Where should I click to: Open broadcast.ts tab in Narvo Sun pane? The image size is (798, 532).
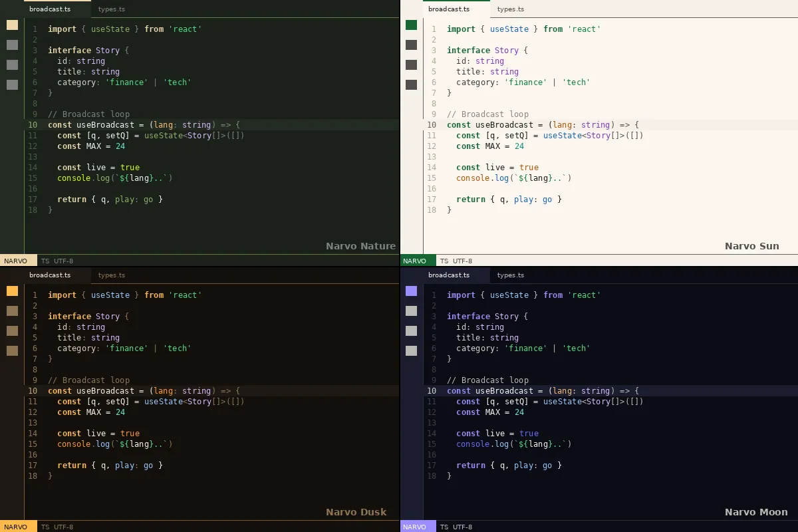[x=456, y=9]
